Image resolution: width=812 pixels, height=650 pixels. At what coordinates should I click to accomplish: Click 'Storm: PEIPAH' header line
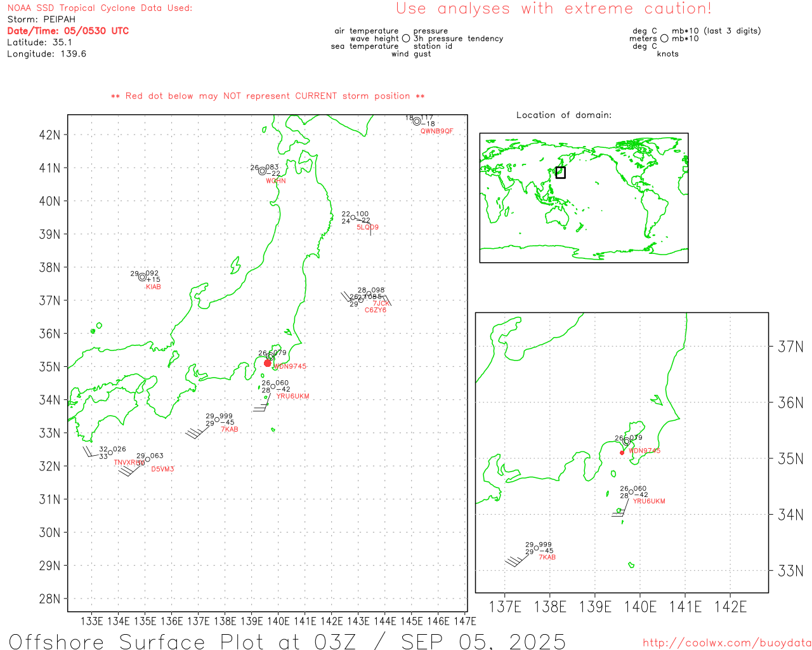[x=41, y=20]
